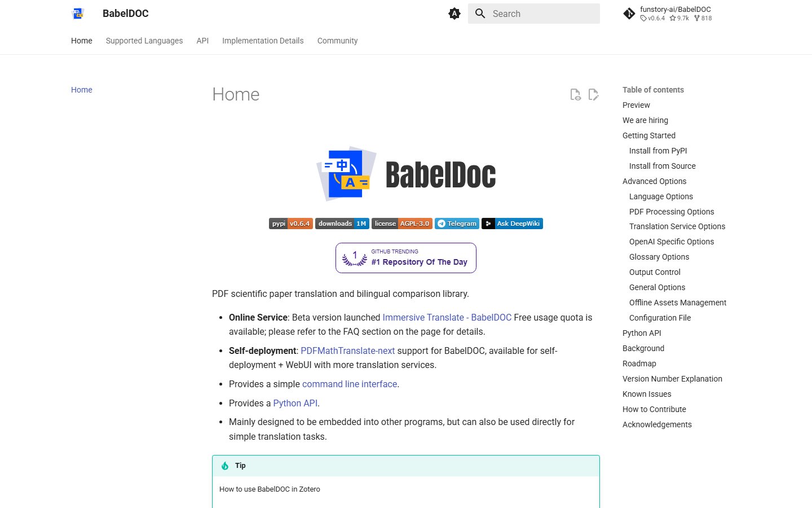Open the PDFMathTranslate-next link

coord(348,351)
